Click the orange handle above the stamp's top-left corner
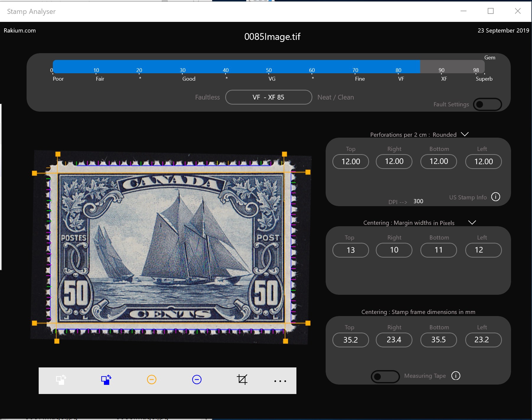532x420 pixels. coord(58,154)
